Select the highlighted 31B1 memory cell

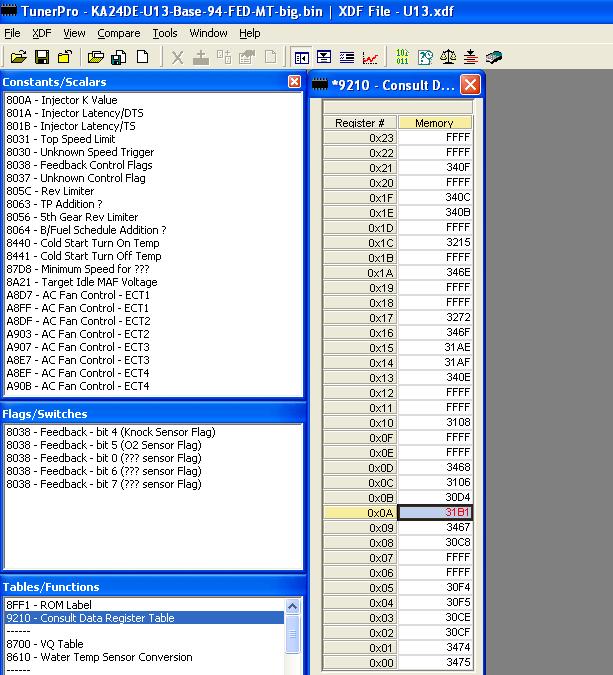[435, 512]
